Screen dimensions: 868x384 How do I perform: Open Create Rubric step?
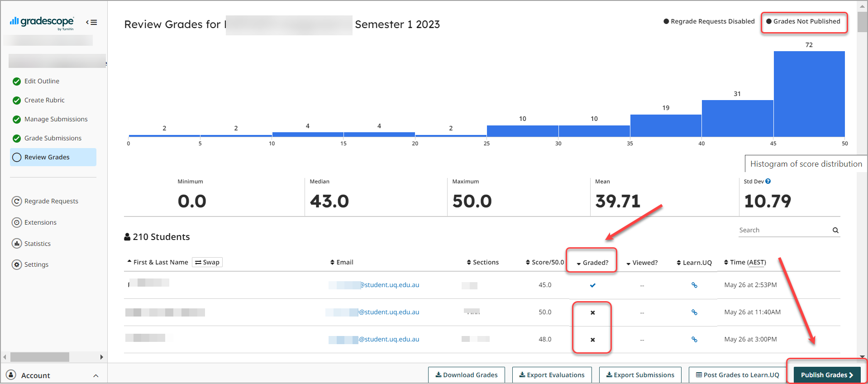(x=44, y=100)
